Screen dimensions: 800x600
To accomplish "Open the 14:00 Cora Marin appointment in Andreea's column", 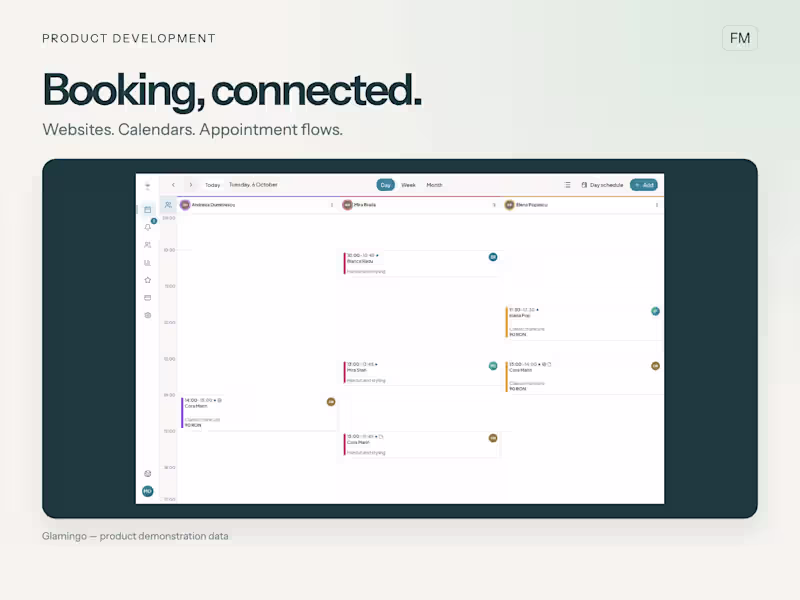I will click(258, 413).
